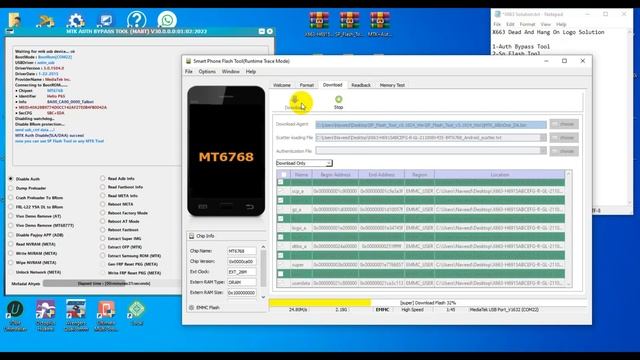Open the green diamond desktop shortcut icon

point(136,310)
